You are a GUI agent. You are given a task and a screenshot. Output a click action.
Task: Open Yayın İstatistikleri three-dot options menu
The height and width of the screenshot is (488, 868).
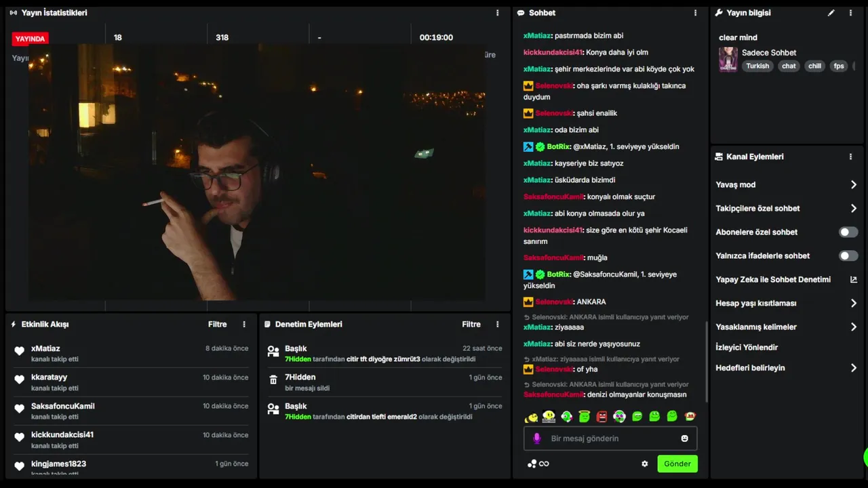498,13
